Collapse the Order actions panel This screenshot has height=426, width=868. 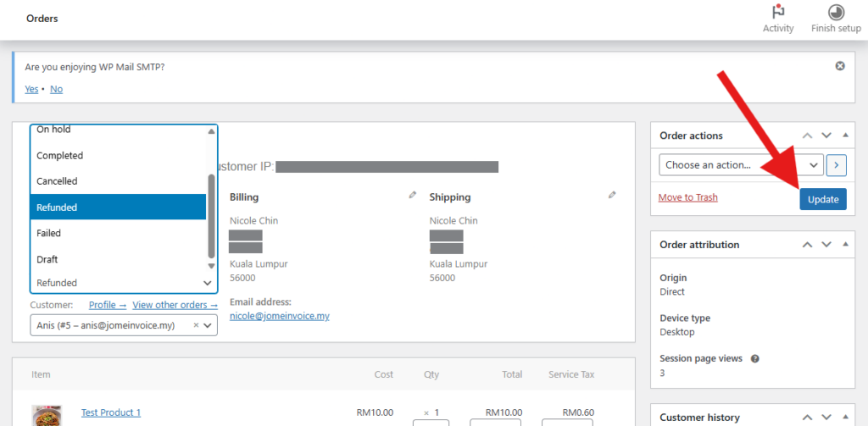pyautogui.click(x=845, y=136)
